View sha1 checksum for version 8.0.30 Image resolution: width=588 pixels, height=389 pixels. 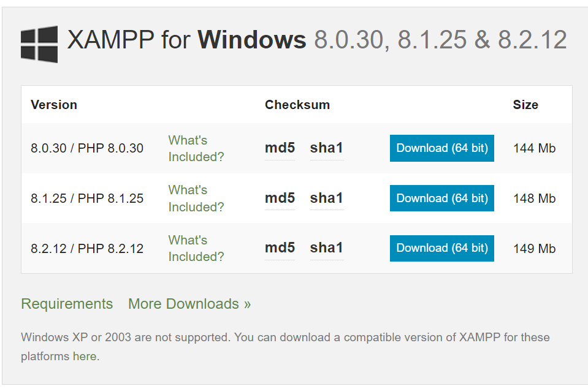(x=326, y=148)
